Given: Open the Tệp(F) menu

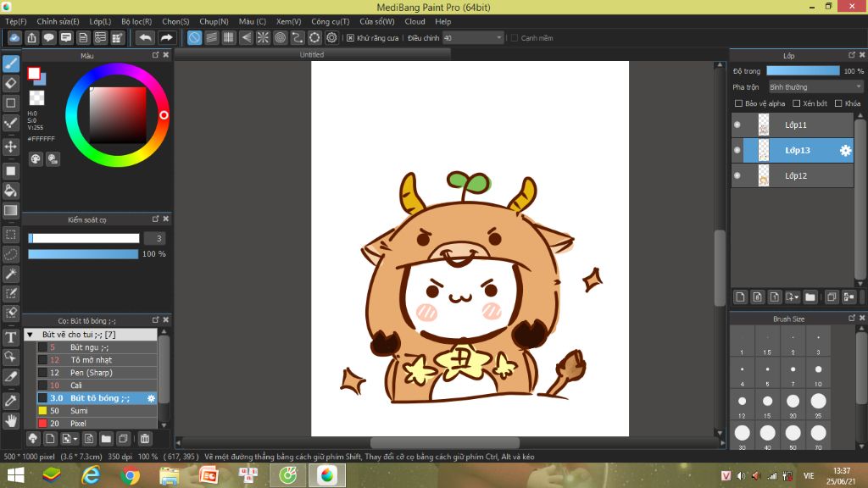Looking at the screenshot, I should point(15,21).
